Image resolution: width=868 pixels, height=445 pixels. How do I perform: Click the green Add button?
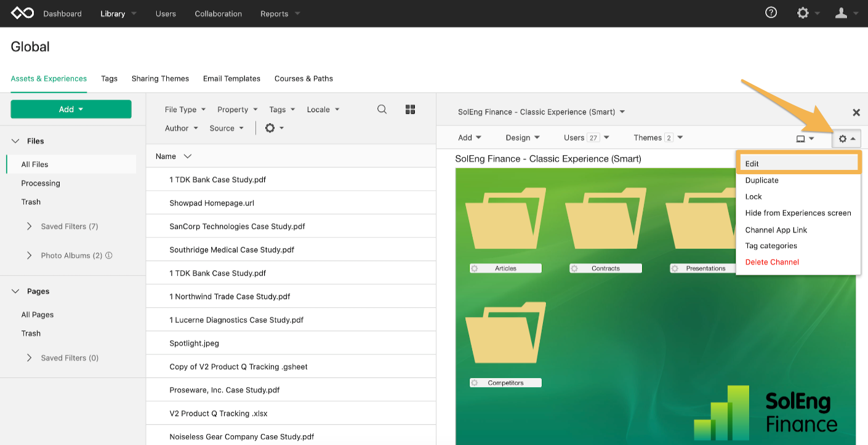point(71,109)
